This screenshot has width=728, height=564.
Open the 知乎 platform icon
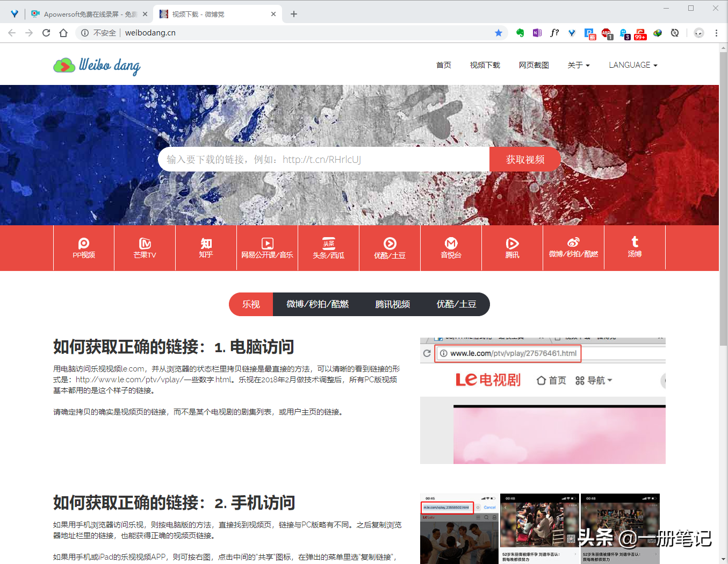(x=206, y=248)
